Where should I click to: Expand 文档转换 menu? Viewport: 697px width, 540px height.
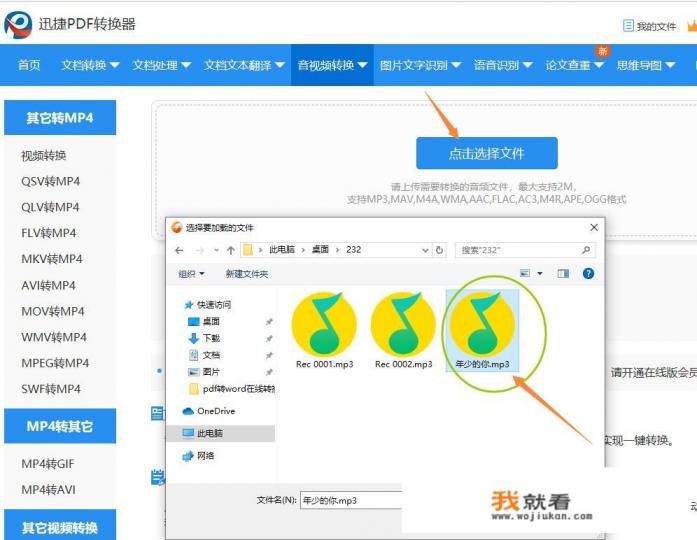pyautogui.click(x=90, y=65)
